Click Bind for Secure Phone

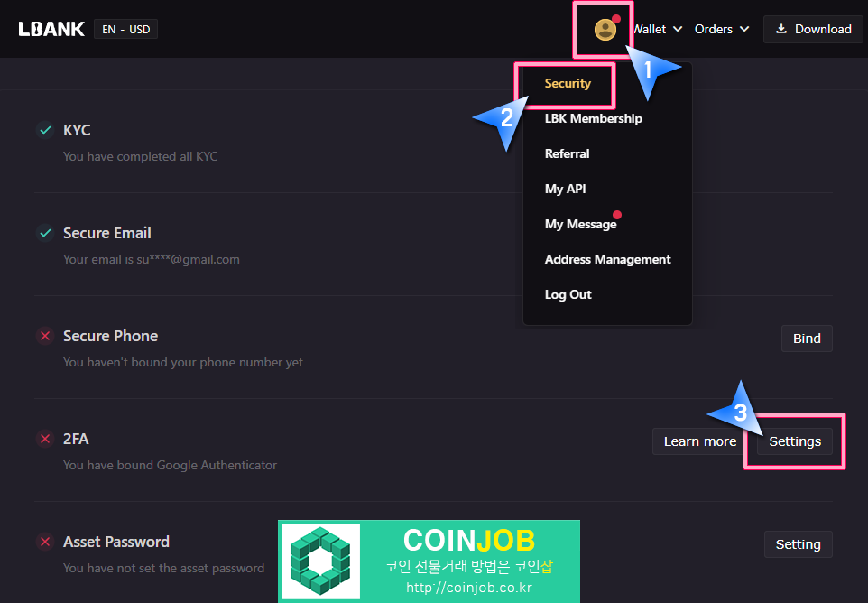[x=807, y=339]
